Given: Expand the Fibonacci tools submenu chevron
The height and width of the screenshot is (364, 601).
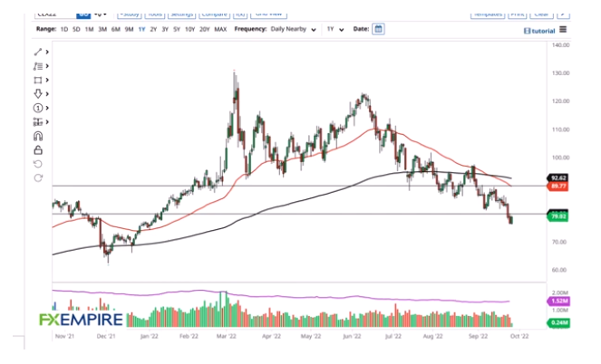Looking at the screenshot, I should [x=47, y=66].
